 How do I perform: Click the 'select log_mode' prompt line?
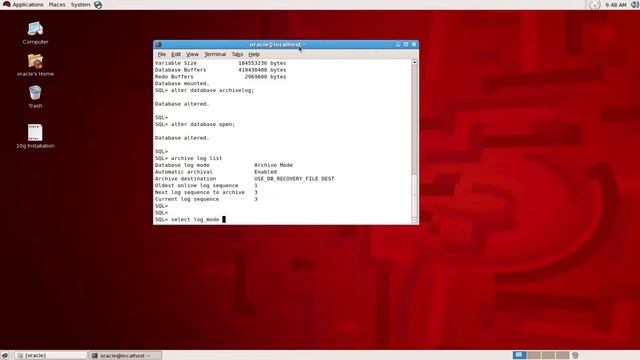190,220
